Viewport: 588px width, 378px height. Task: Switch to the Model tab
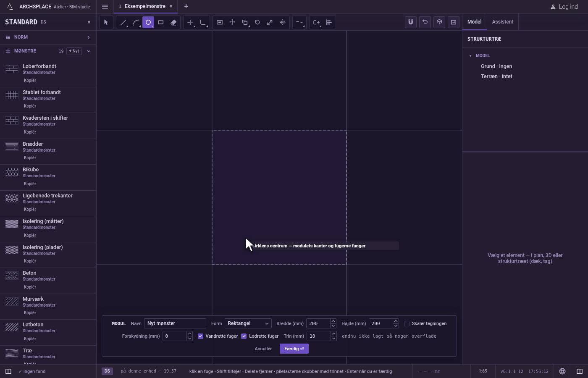pos(475,22)
